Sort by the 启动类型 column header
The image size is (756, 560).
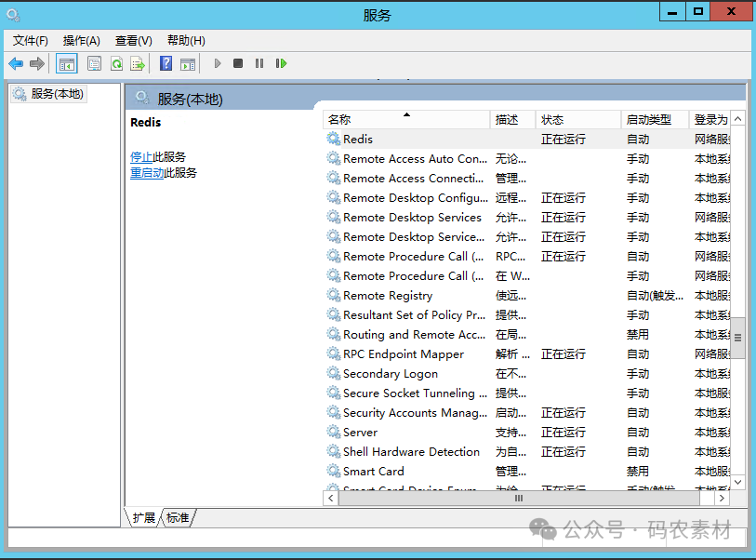[x=655, y=120]
